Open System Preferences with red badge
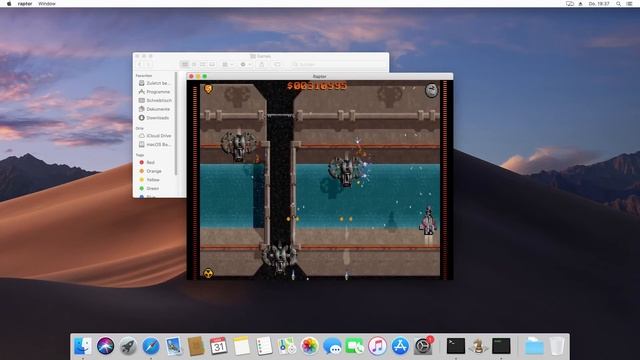Screen dimensions: 640x360 click(423, 346)
